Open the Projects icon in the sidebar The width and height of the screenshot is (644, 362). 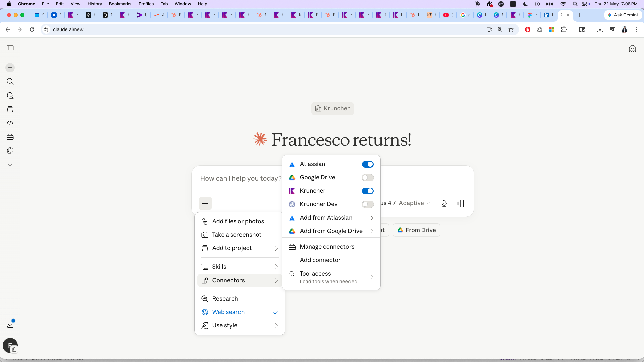pyautogui.click(x=10, y=109)
